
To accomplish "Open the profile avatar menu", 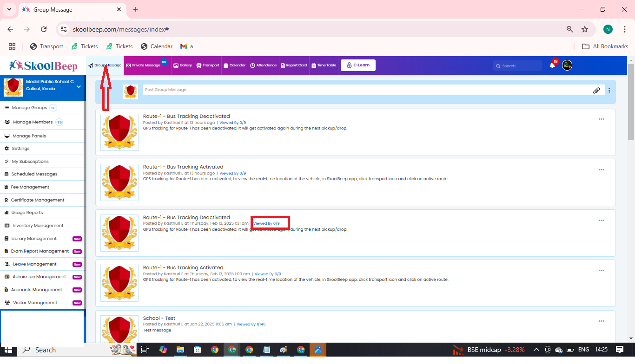I will click(x=567, y=65).
